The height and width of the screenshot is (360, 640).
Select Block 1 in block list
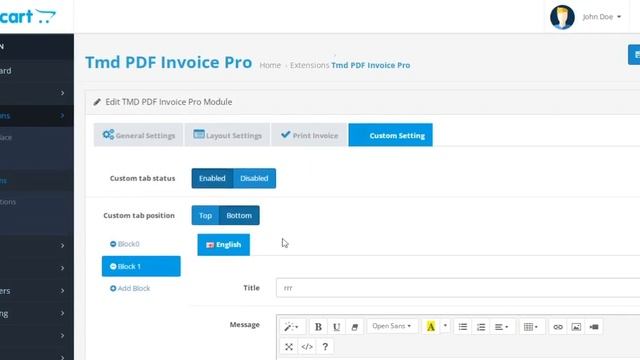(x=141, y=266)
